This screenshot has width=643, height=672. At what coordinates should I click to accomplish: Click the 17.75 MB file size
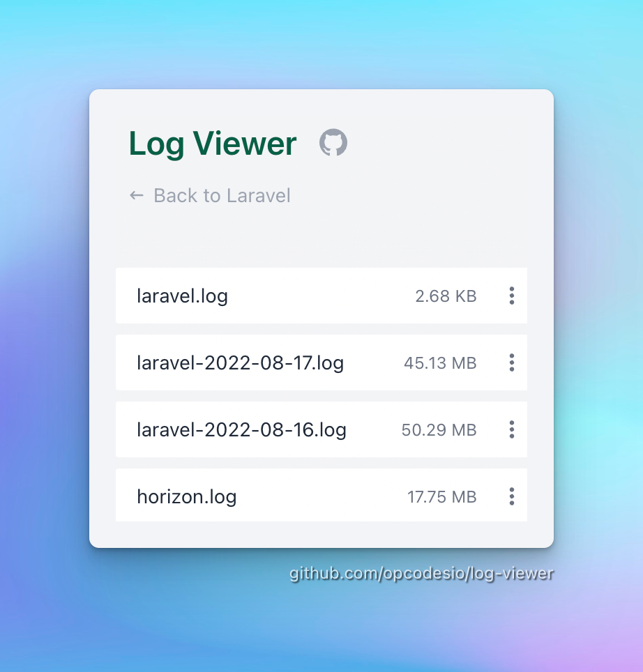point(442,497)
